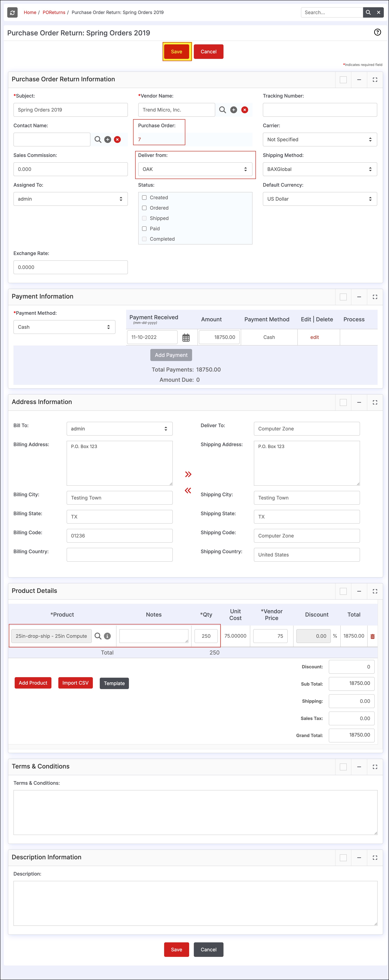Viewport: 389px width, 980px height.
Task: Click the Template button
Action: (x=114, y=683)
